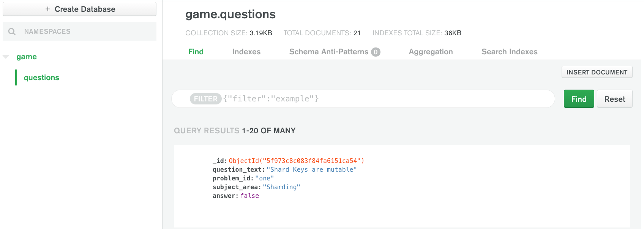
Task: Click the answer field's false value
Action: 249,196
